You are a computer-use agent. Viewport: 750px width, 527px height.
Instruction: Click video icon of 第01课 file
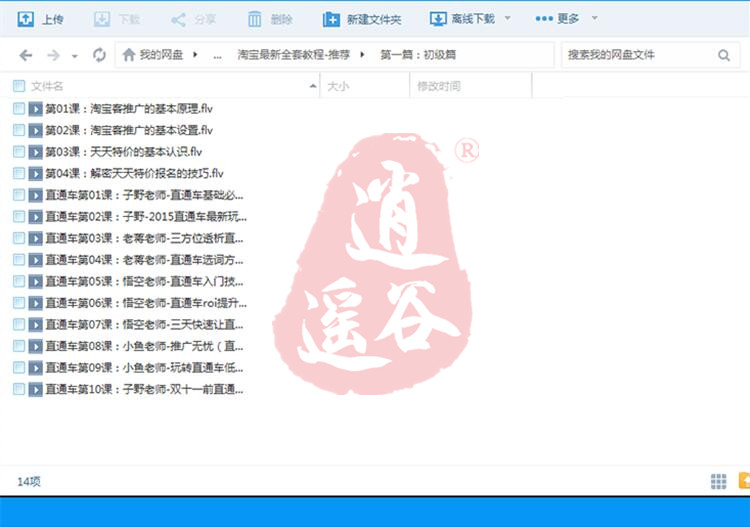click(x=35, y=109)
